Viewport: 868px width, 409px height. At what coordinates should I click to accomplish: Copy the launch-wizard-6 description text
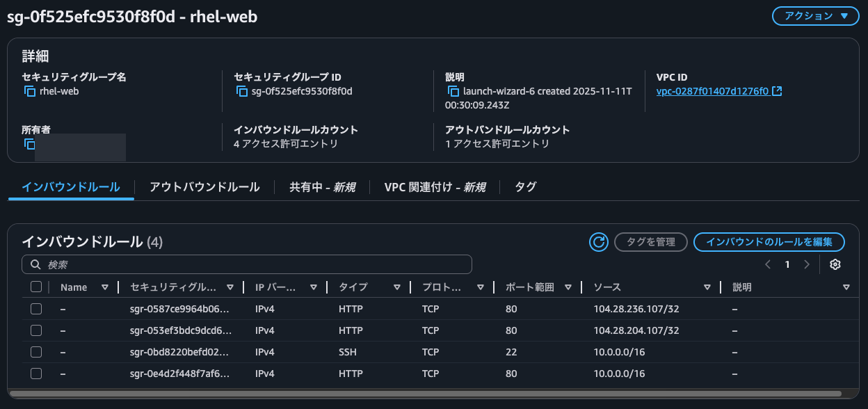tap(453, 91)
